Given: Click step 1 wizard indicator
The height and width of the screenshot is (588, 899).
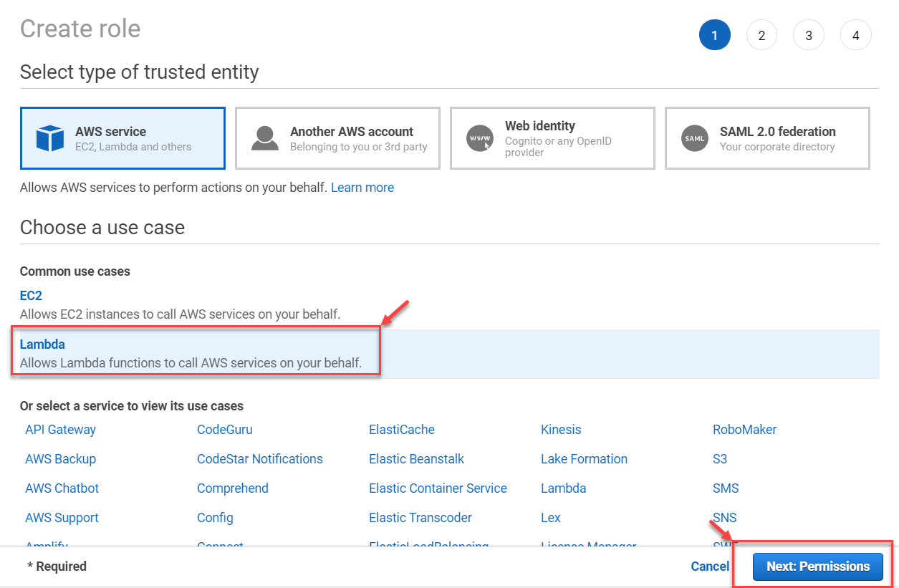Looking at the screenshot, I should click(x=714, y=35).
